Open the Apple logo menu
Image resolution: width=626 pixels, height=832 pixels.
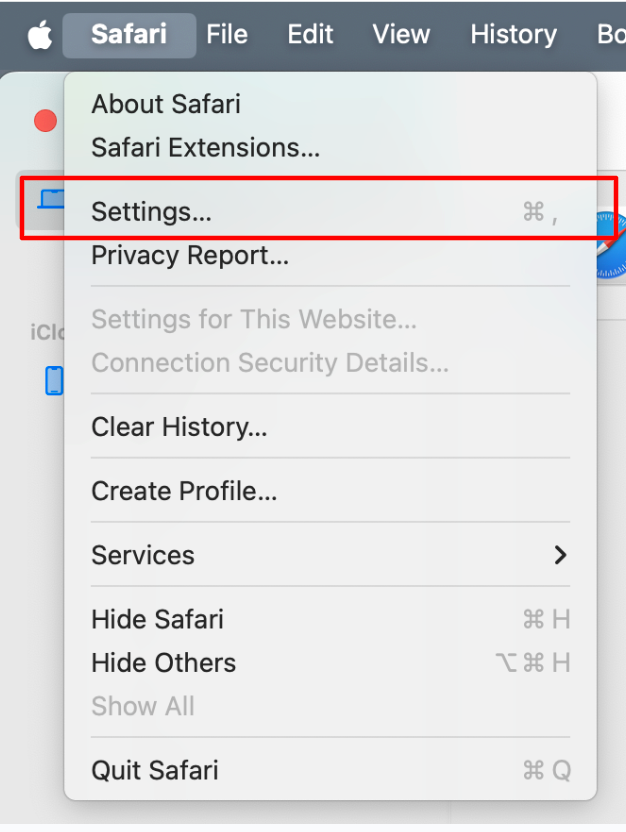click(x=39, y=35)
